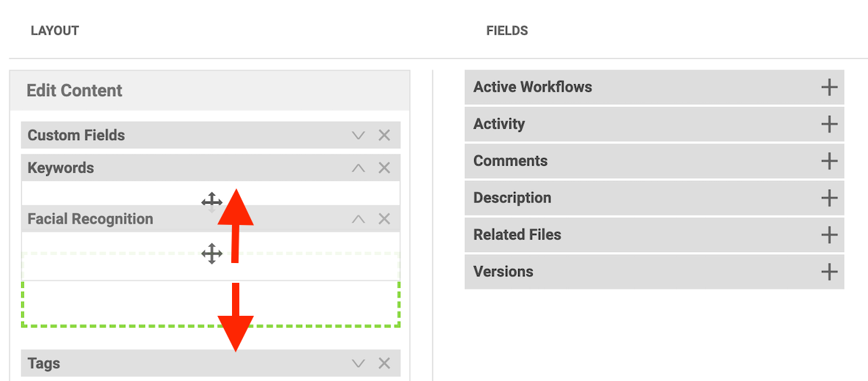Collapse the Facial Recognition section chevron

359,219
